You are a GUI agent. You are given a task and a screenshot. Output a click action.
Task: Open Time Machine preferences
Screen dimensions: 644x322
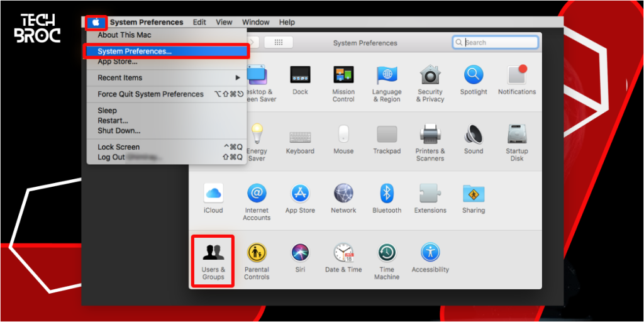click(387, 261)
